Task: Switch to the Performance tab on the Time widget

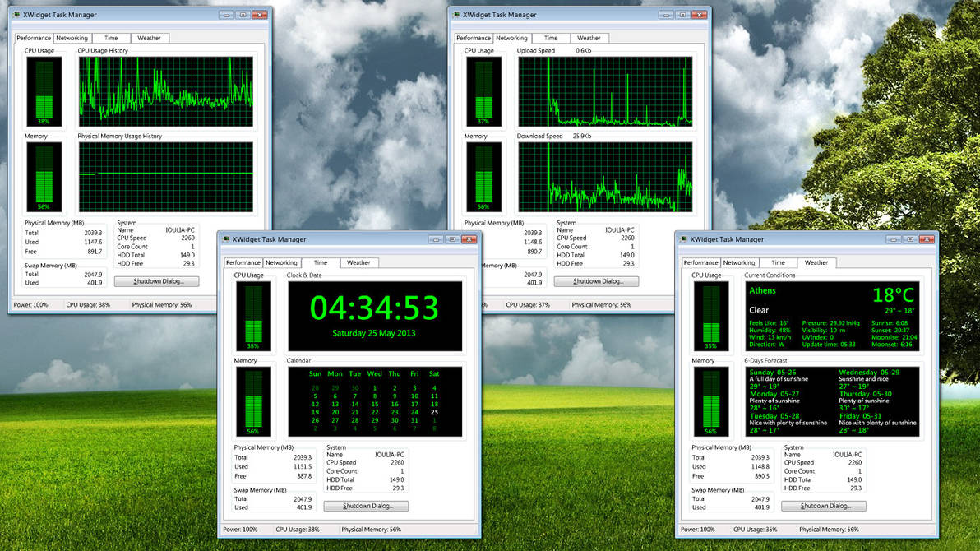Action: (x=243, y=262)
